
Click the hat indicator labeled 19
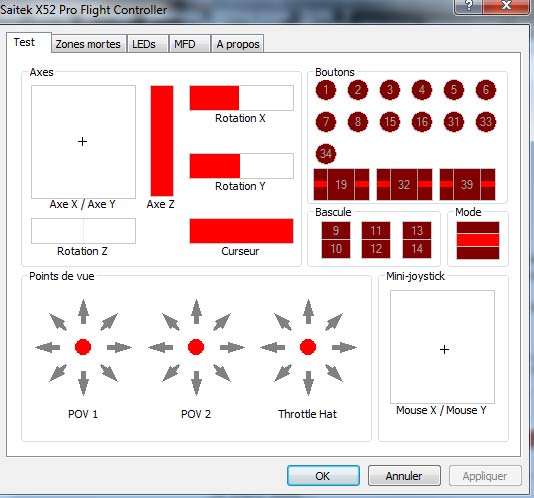(x=341, y=184)
